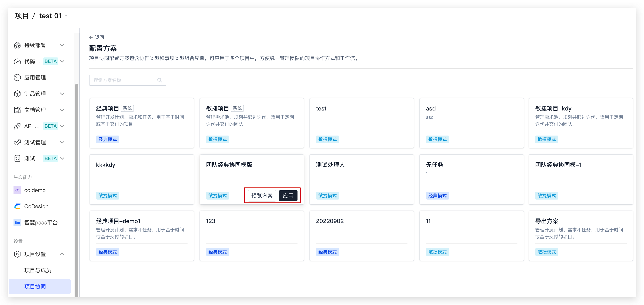Click the 预览方案 button

tap(262, 196)
